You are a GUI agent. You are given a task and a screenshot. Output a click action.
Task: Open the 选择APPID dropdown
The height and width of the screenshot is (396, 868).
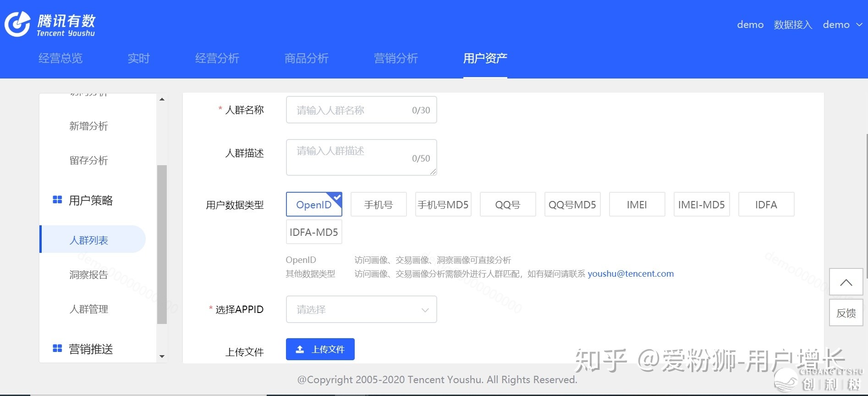click(361, 310)
